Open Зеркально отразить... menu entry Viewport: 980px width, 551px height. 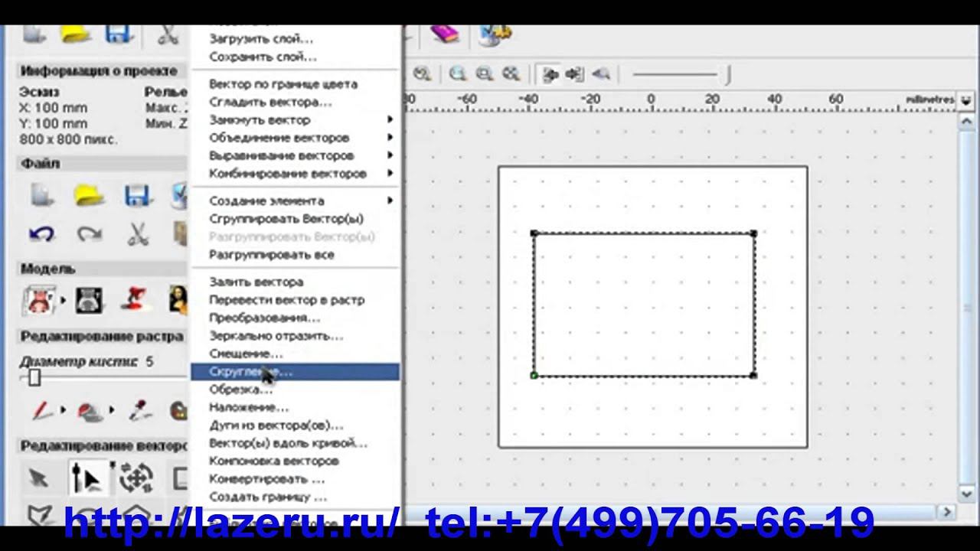(295, 335)
